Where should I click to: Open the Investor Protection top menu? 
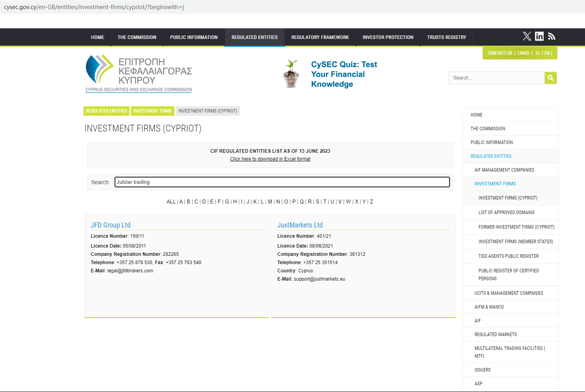click(x=388, y=37)
